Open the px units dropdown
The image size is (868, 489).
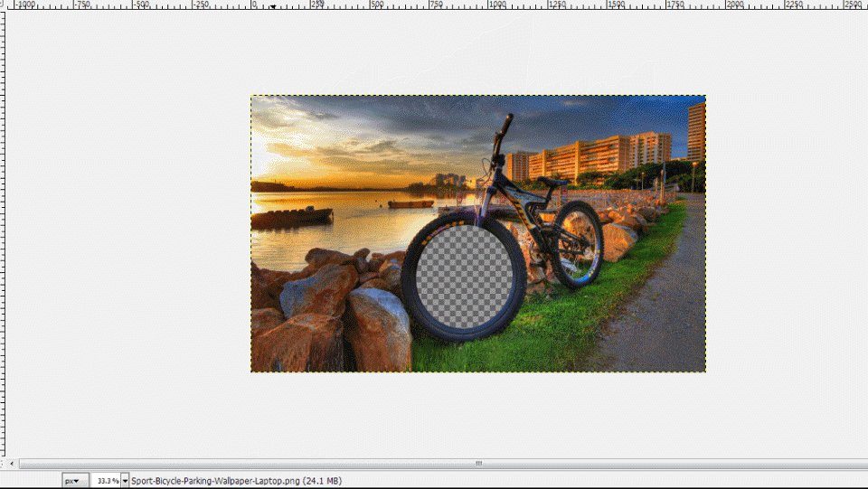[75, 481]
